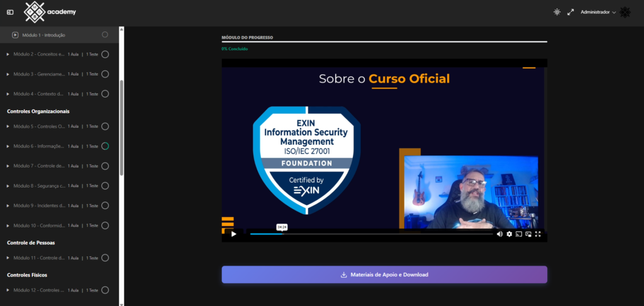This screenshot has height=306, width=644.
Task: Play the course video
Action: 234,234
